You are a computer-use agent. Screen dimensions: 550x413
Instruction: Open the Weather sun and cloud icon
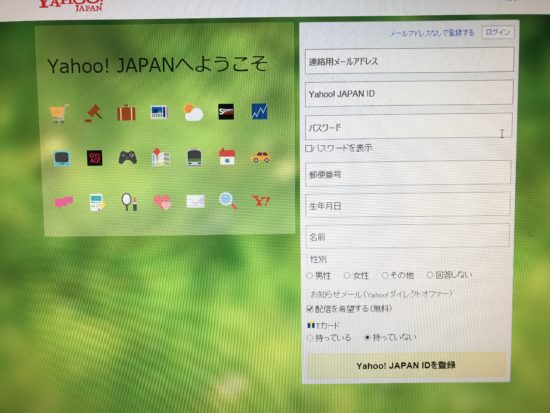point(193,112)
